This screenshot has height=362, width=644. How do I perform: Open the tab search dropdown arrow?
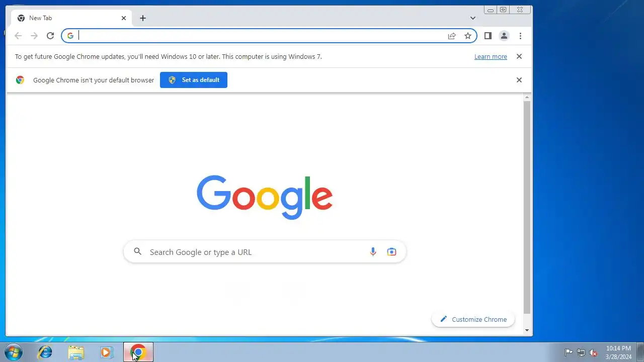[473, 18]
